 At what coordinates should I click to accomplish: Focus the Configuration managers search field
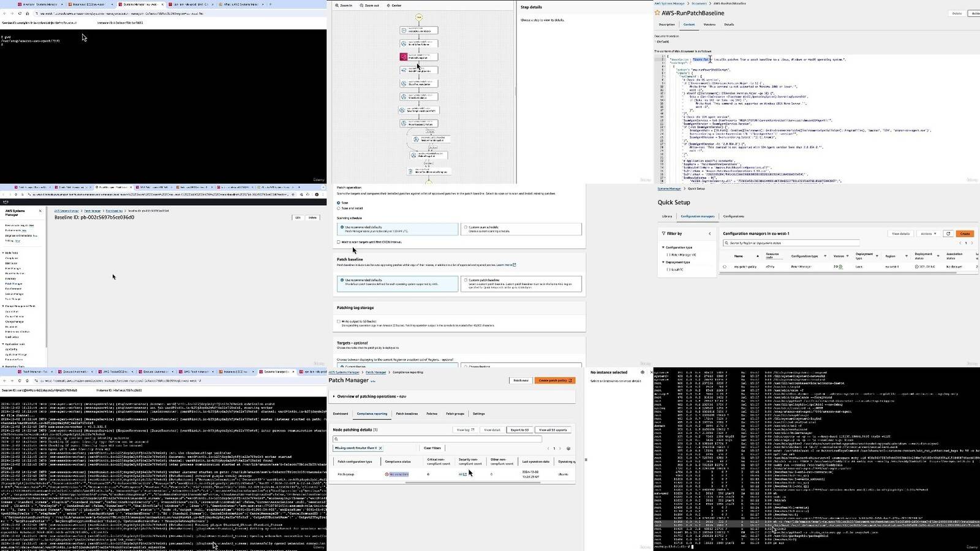(792, 243)
